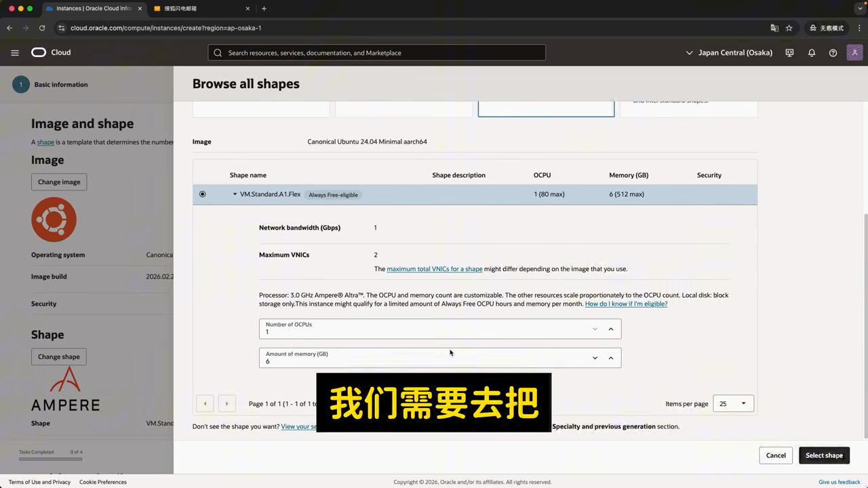Click the Memory (GB) column header
This screenshot has height=488, width=868.
[629, 175]
